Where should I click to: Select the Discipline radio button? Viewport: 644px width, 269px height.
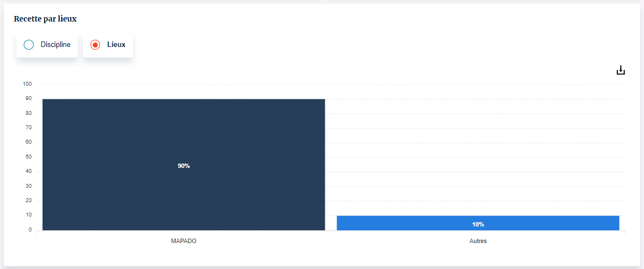[x=29, y=45]
